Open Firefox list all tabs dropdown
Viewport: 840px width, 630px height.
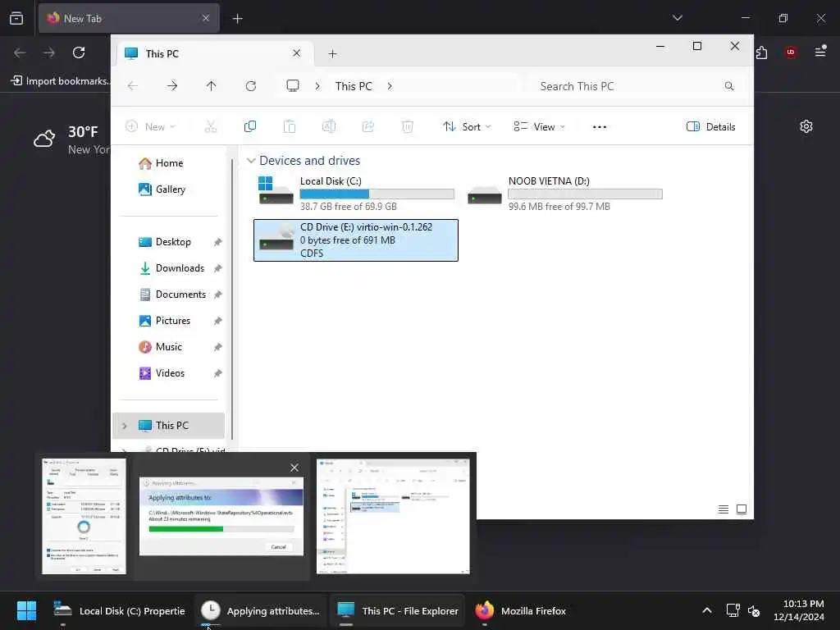677,18
